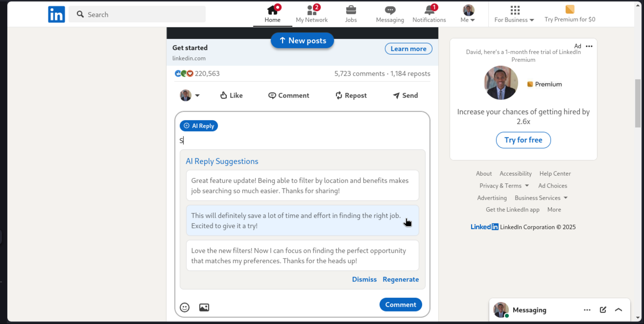The width and height of the screenshot is (644, 324).
Task: Click the Notifications bell icon
Action: coord(429,11)
